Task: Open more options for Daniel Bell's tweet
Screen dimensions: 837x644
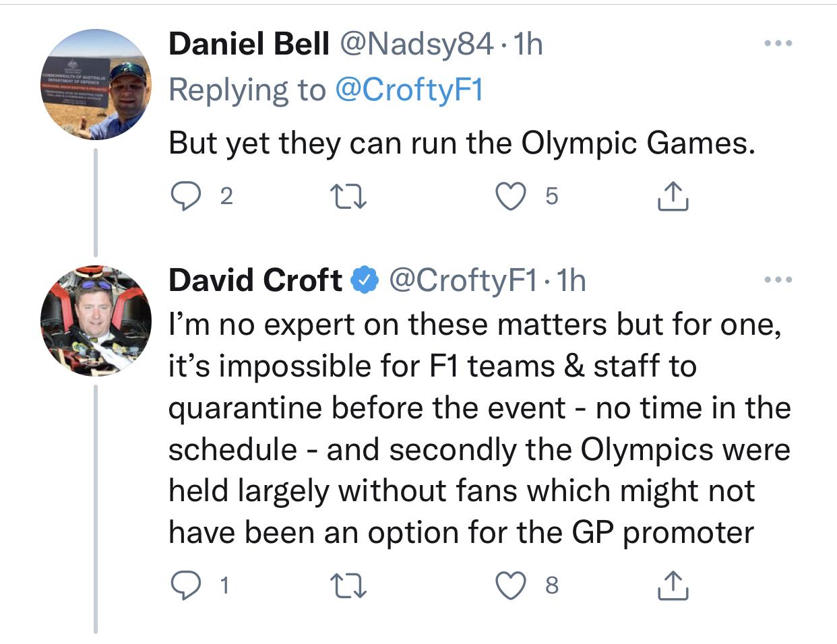Action: coord(778,44)
